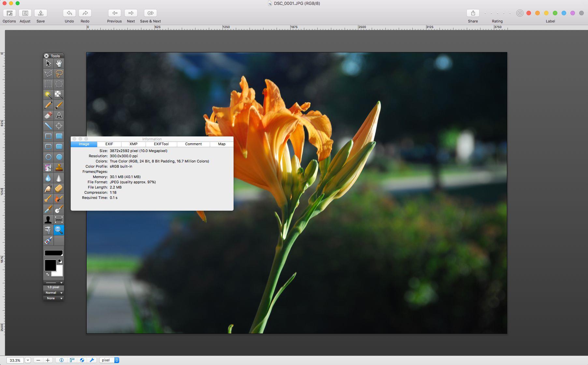
Task: Choose the eraser tool
Action: [48, 115]
